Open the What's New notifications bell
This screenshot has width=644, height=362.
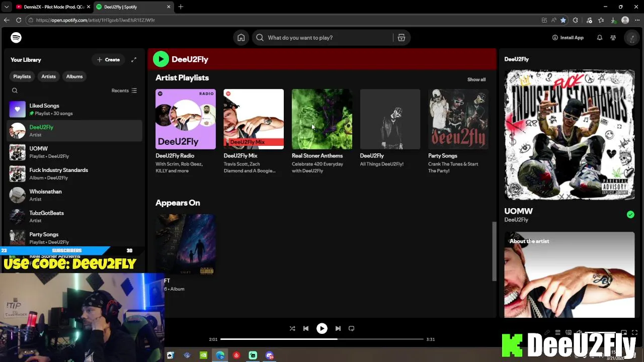coord(599,38)
